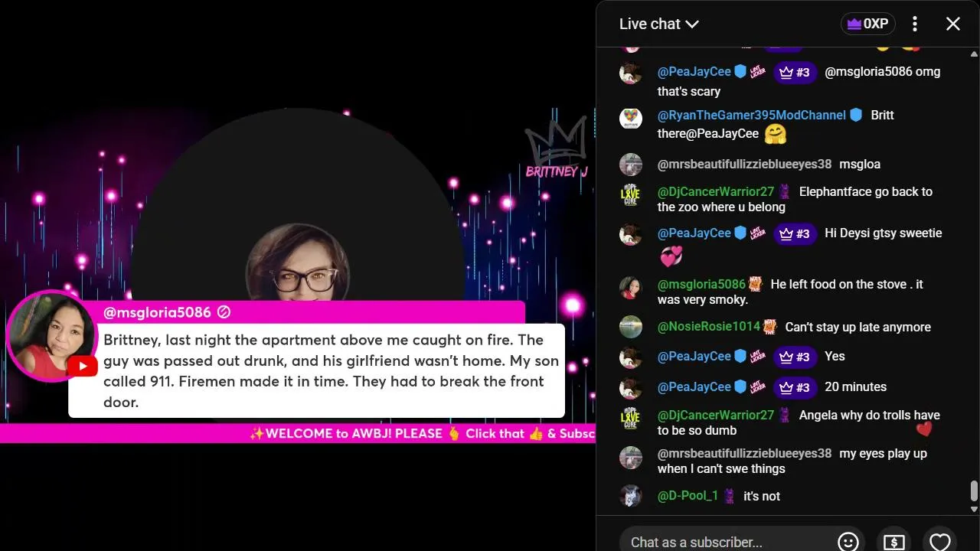Click the chat scrollbar up arrow
This screenshot has height=551, width=980.
[x=974, y=54]
